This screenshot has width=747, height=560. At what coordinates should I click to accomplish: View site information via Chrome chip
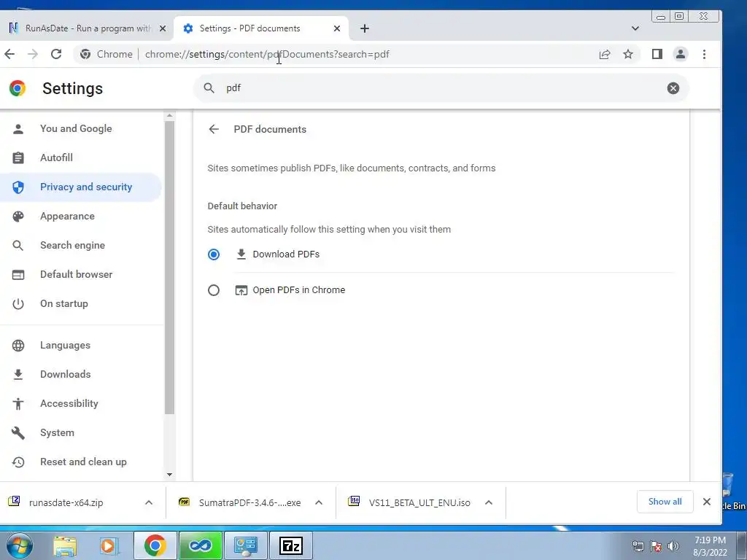click(107, 54)
